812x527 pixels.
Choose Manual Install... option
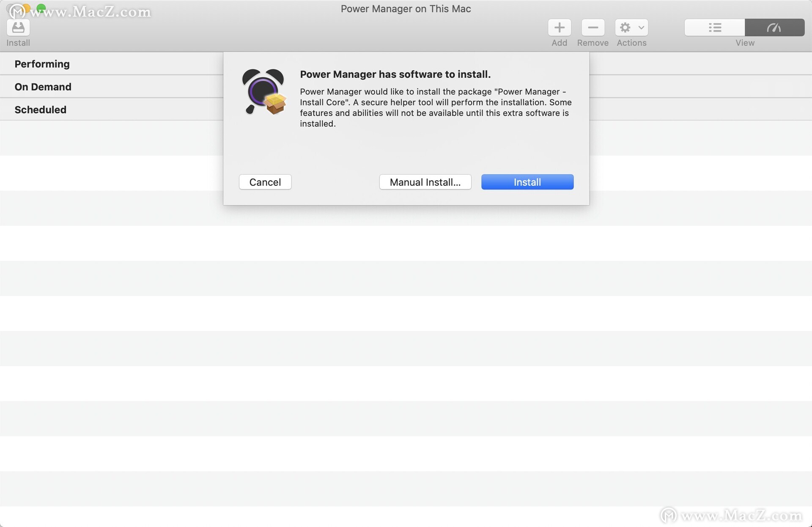[x=425, y=182]
